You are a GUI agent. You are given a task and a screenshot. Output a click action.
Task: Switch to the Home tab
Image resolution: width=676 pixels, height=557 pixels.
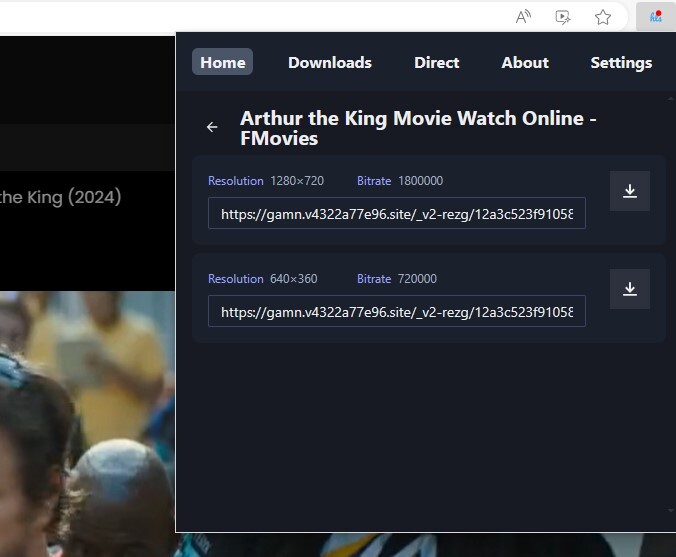[x=222, y=62]
